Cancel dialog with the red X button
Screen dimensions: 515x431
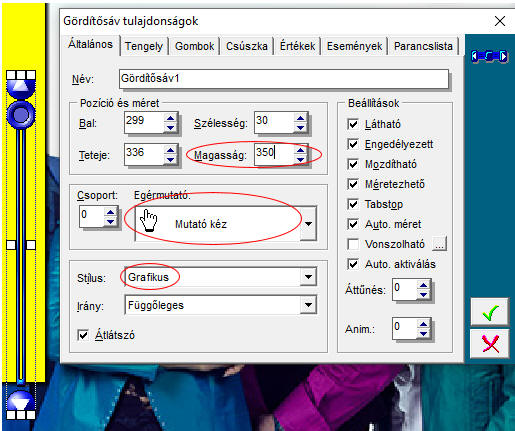pyautogui.click(x=490, y=344)
